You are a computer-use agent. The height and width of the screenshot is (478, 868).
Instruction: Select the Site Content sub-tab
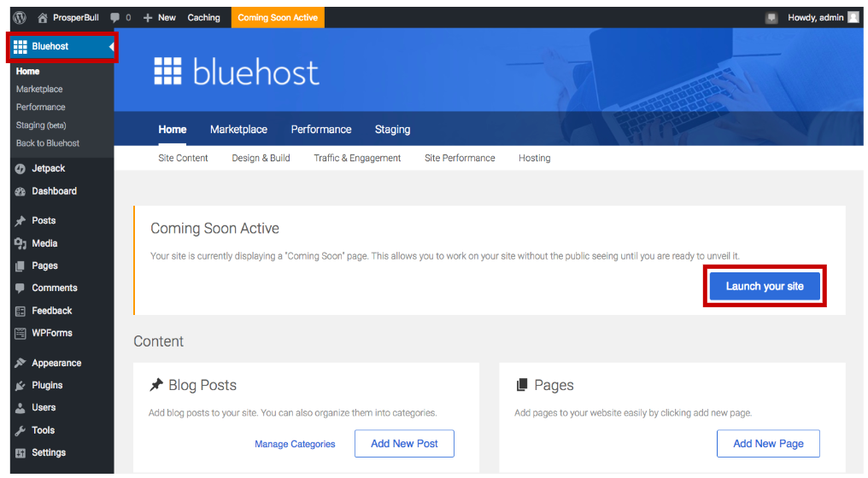click(183, 158)
